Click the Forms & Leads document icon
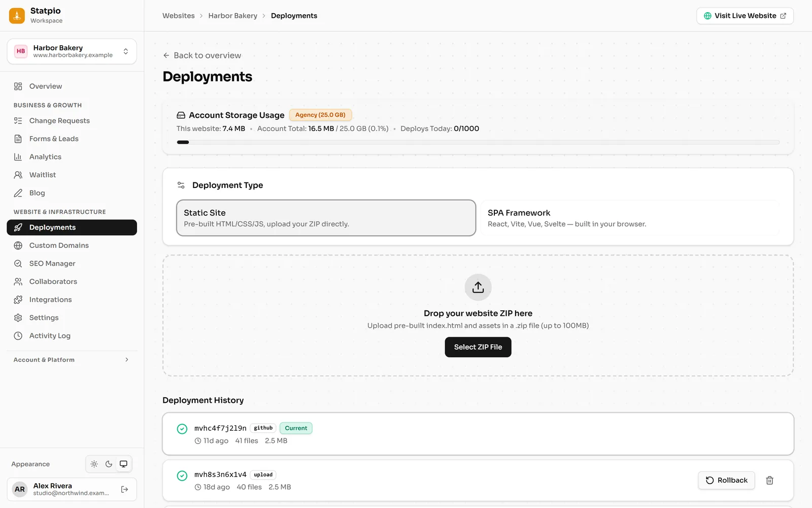The height and width of the screenshot is (508, 812). pyautogui.click(x=18, y=139)
